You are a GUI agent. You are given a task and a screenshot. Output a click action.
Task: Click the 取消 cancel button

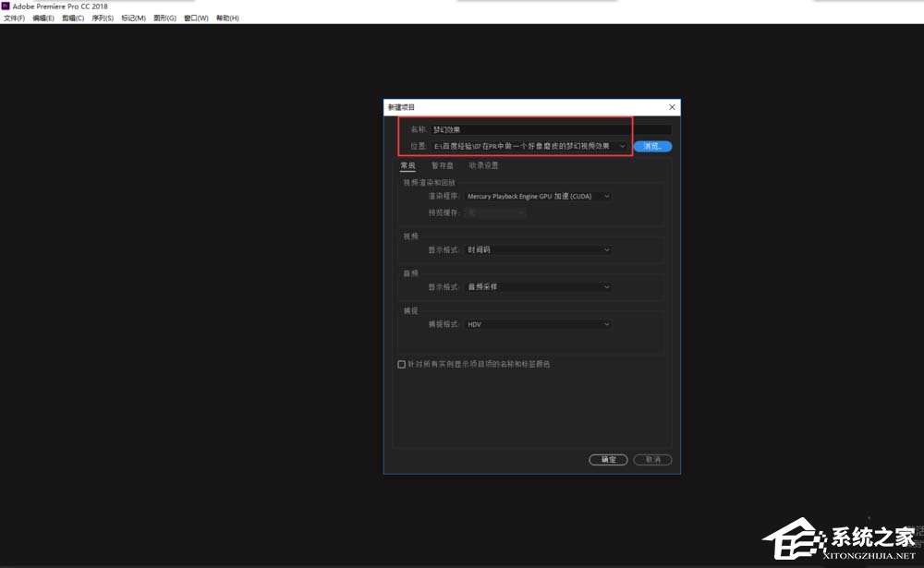(x=653, y=460)
